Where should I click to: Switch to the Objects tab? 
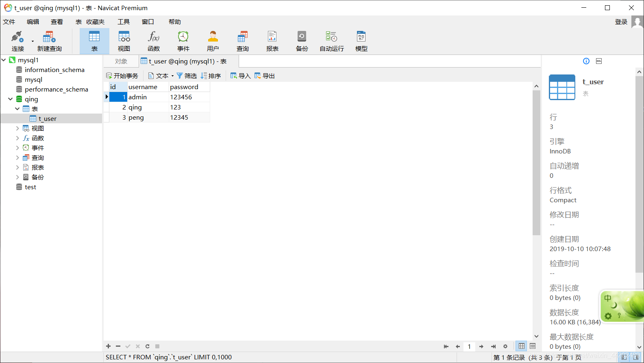click(x=121, y=61)
